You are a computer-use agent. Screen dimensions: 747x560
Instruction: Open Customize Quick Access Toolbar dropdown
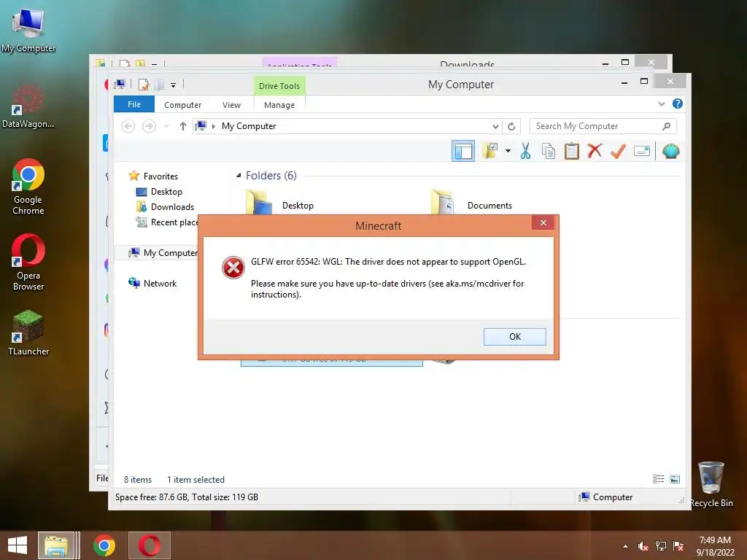click(x=174, y=85)
